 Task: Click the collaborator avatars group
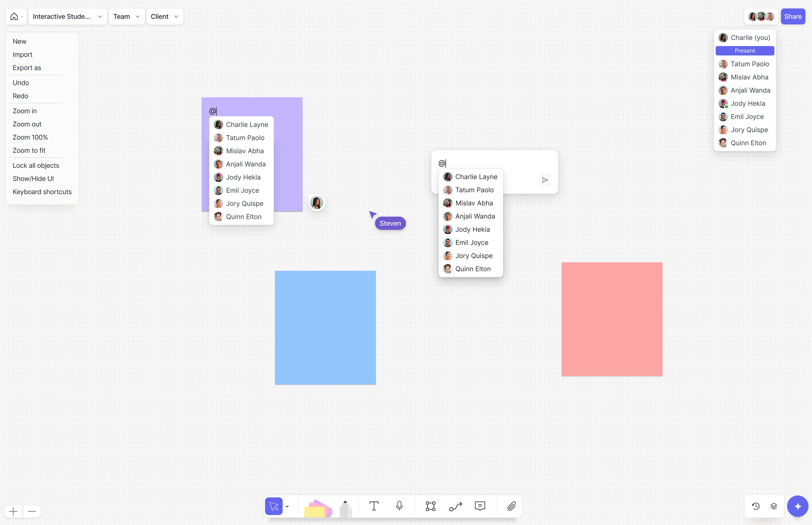761,16
